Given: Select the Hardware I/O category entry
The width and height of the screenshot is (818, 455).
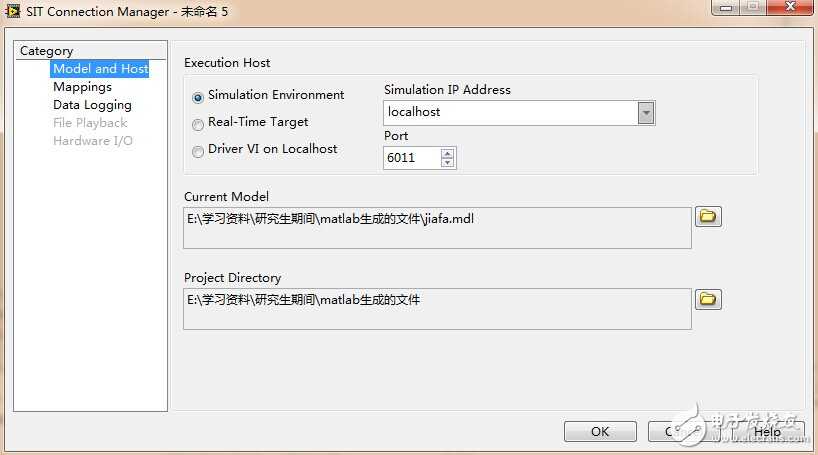Looking at the screenshot, I should pos(92,141).
